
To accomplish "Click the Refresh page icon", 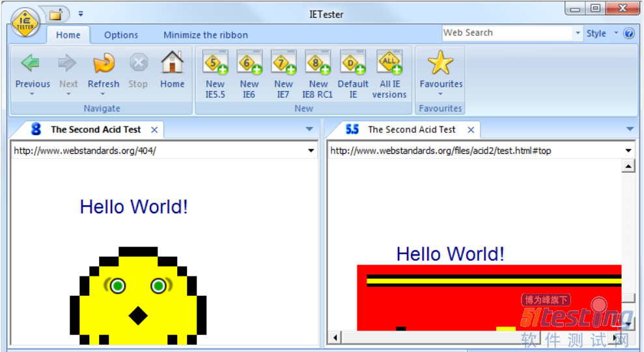I will pos(104,63).
